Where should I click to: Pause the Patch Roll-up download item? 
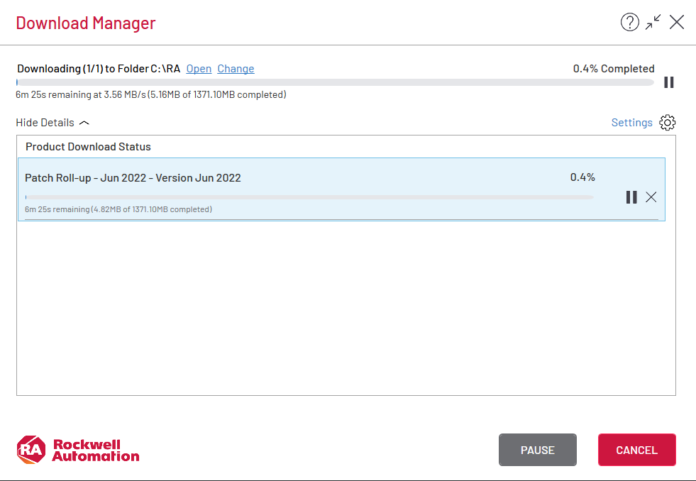pos(631,197)
